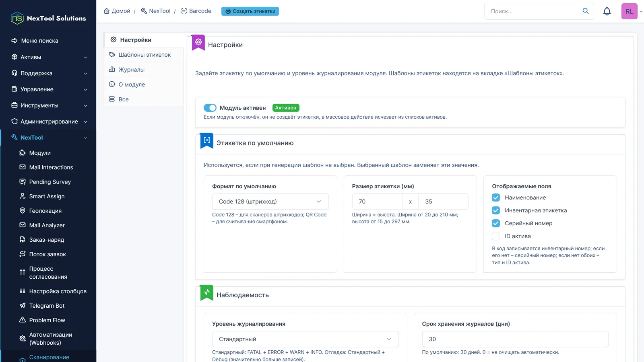Click the NexTool Solutions logo
644x362 pixels.
click(x=48, y=18)
